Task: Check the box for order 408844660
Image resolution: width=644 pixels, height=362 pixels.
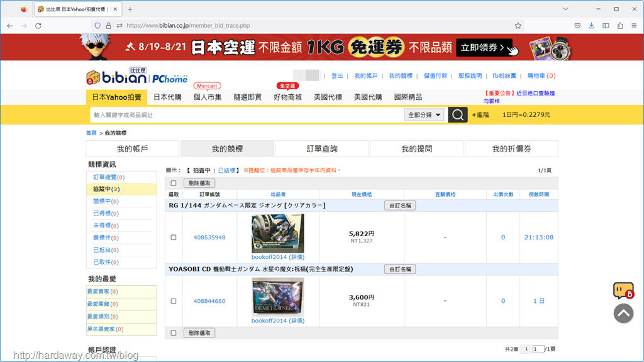Action: pyautogui.click(x=174, y=301)
